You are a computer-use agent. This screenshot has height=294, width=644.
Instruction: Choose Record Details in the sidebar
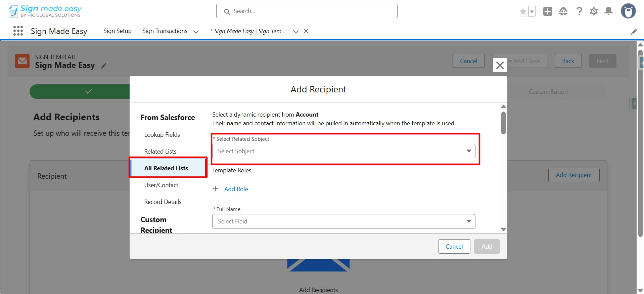tap(163, 202)
